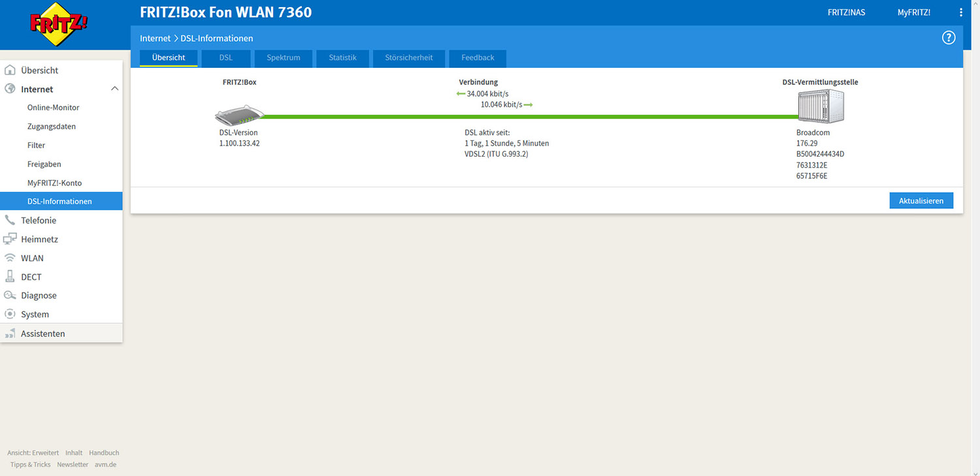The width and height of the screenshot is (980, 476).
Task: Click the phone icon for Telefonie
Action: click(10, 221)
